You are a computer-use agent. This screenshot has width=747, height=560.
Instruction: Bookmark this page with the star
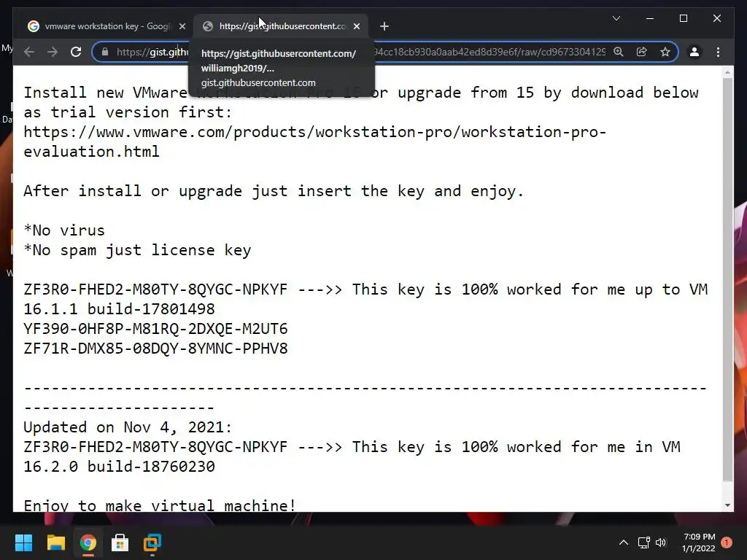point(665,52)
